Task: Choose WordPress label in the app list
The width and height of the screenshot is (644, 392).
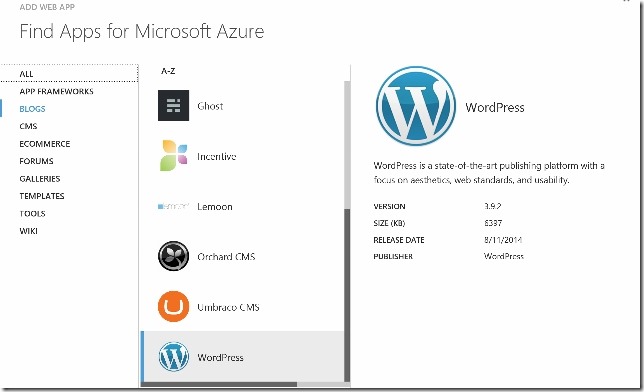Action: pos(220,357)
